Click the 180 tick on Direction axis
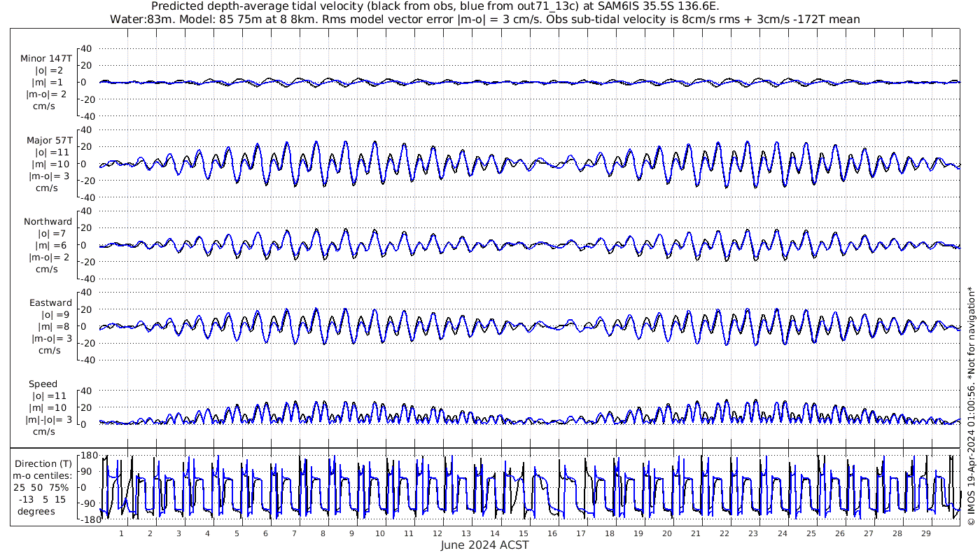 coord(88,456)
